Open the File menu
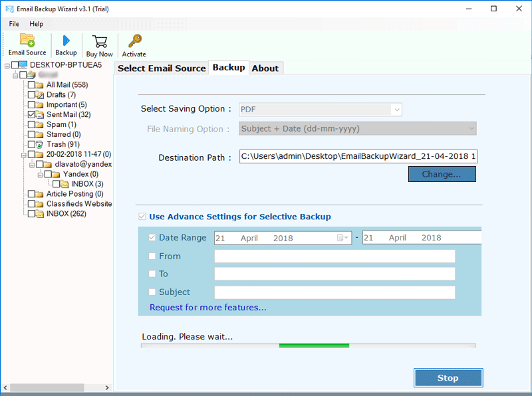Screen dimensions: 532x396 coord(14,24)
